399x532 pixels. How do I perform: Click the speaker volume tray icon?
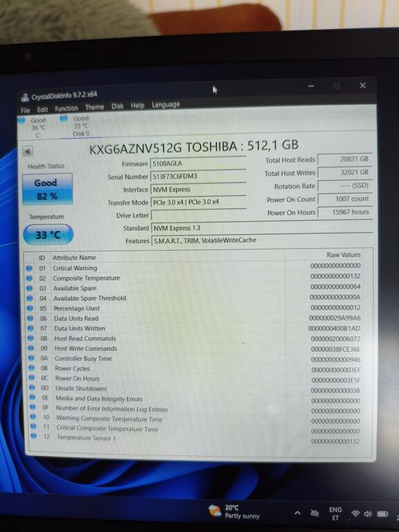tap(367, 514)
